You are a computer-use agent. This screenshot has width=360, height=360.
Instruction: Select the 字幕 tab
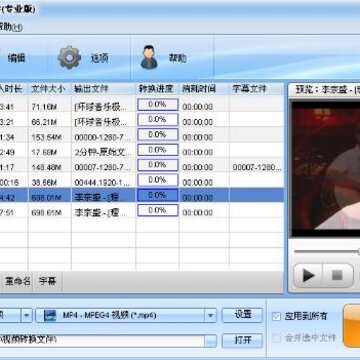[47, 281]
